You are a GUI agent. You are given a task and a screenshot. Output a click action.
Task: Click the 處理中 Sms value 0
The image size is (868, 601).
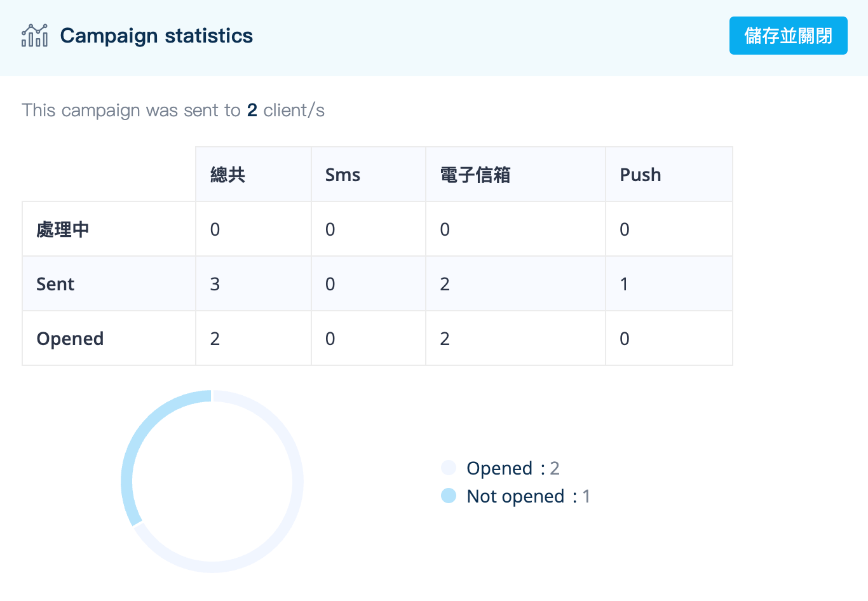pos(330,229)
